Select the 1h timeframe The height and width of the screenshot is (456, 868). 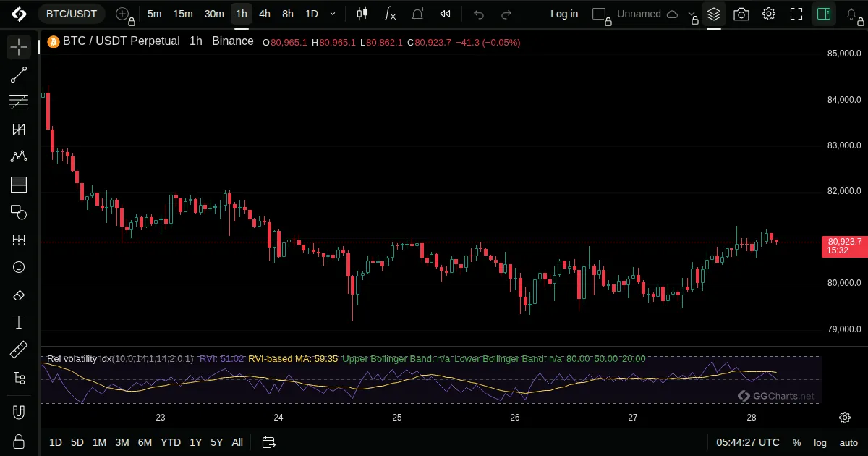(242, 14)
